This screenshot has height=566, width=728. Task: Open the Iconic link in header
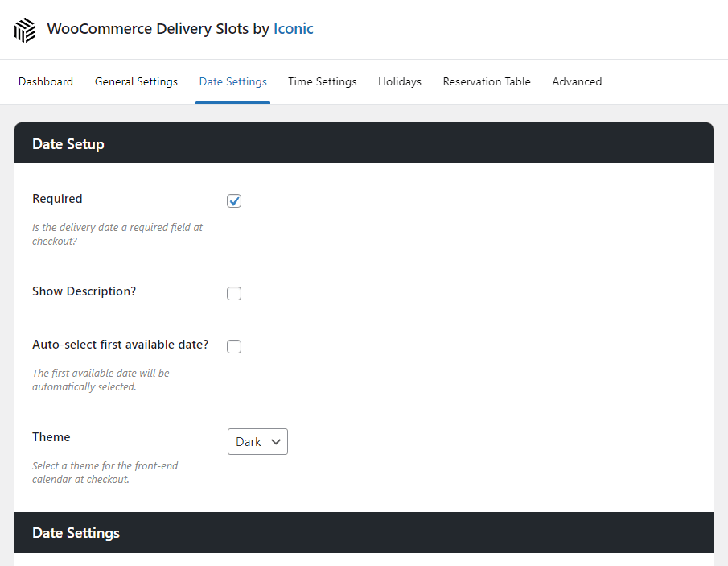(x=294, y=29)
